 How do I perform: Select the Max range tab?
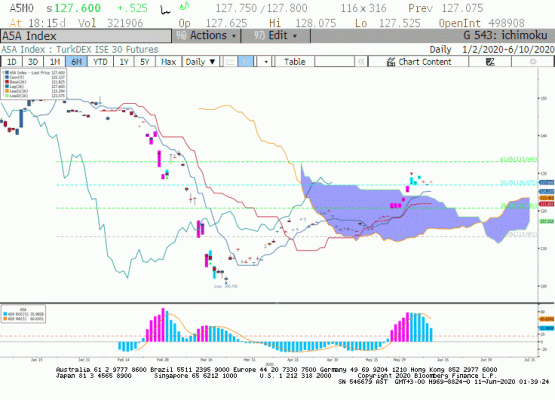[168, 62]
